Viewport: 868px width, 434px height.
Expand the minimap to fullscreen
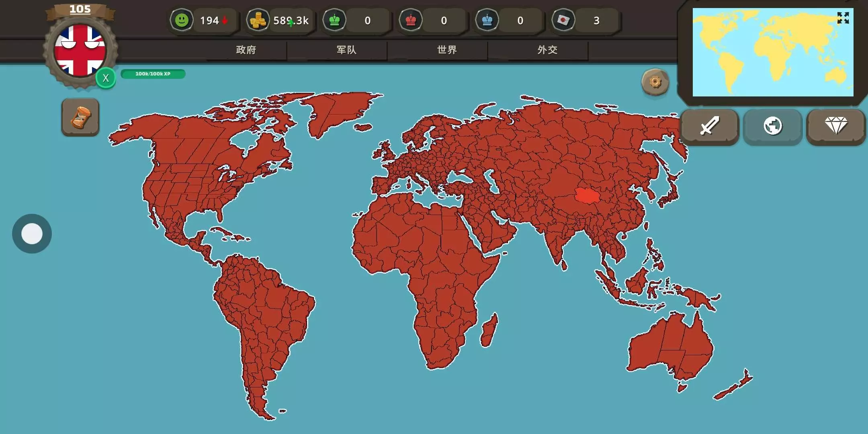pyautogui.click(x=843, y=18)
